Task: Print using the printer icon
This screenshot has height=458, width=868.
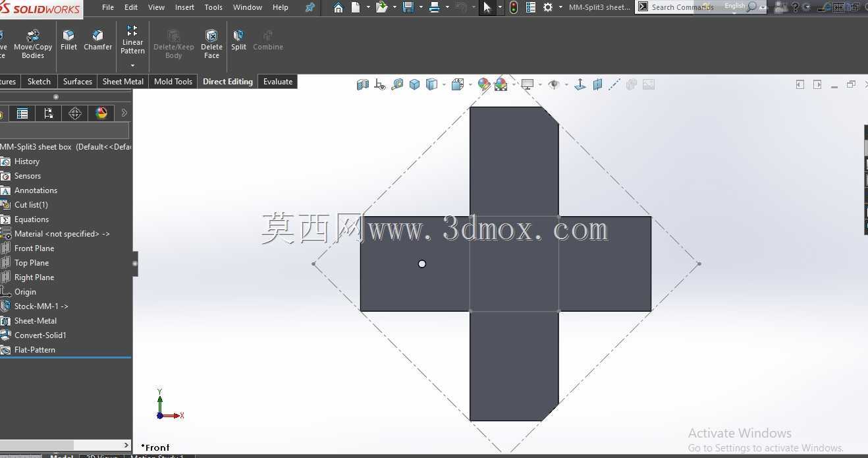Action: coord(434,7)
